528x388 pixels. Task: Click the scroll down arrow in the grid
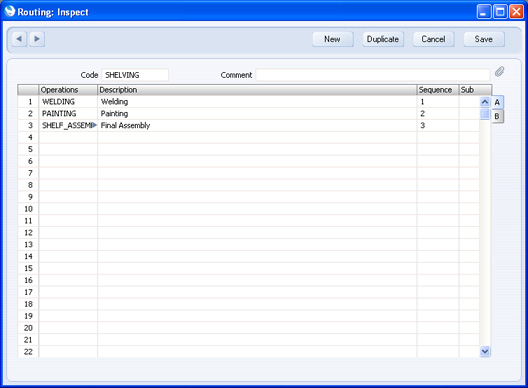[x=485, y=352]
